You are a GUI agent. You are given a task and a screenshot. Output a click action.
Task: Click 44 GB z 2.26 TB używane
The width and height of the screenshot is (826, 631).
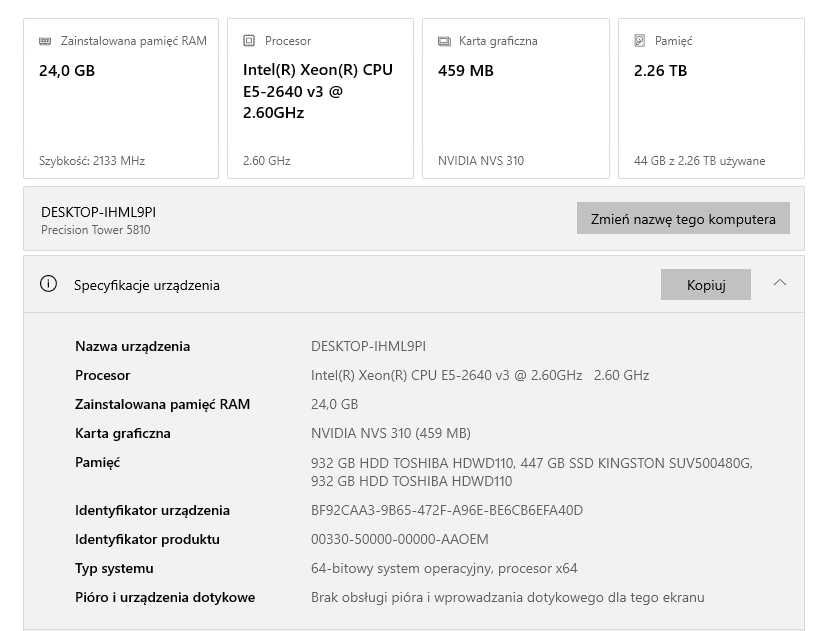click(700, 161)
